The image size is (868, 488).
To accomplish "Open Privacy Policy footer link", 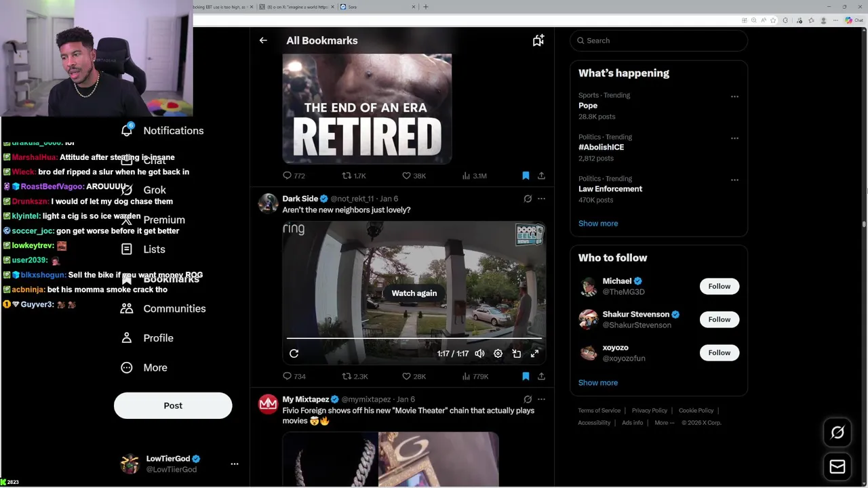I will (650, 410).
